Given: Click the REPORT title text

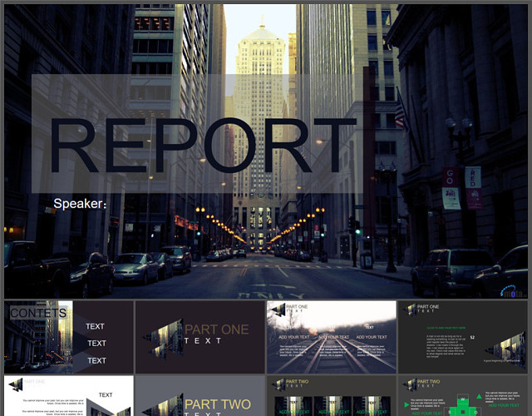Looking at the screenshot, I should point(203,146).
